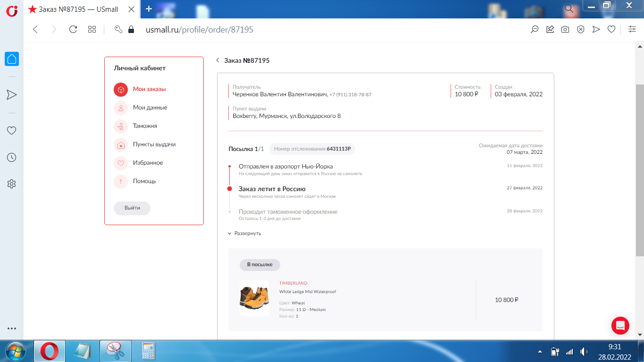Click the address bar URL field
Viewport: 644px width, 362px height.
click(199, 29)
